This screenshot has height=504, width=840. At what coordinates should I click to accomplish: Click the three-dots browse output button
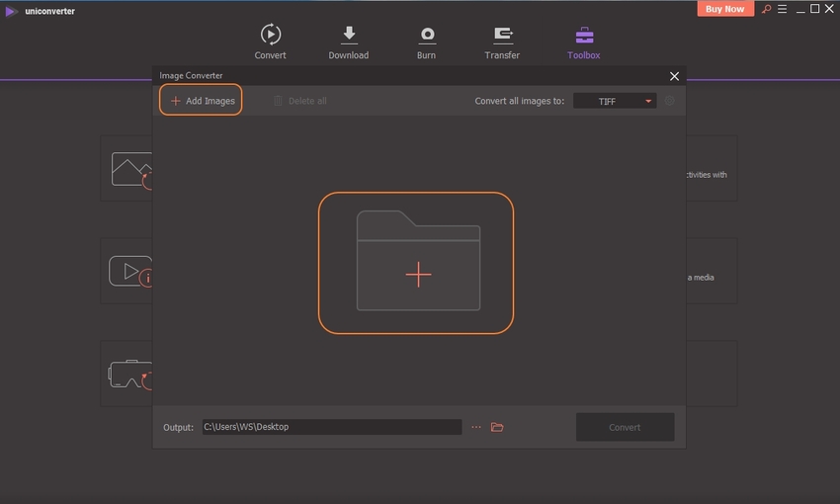click(x=476, y=427)
